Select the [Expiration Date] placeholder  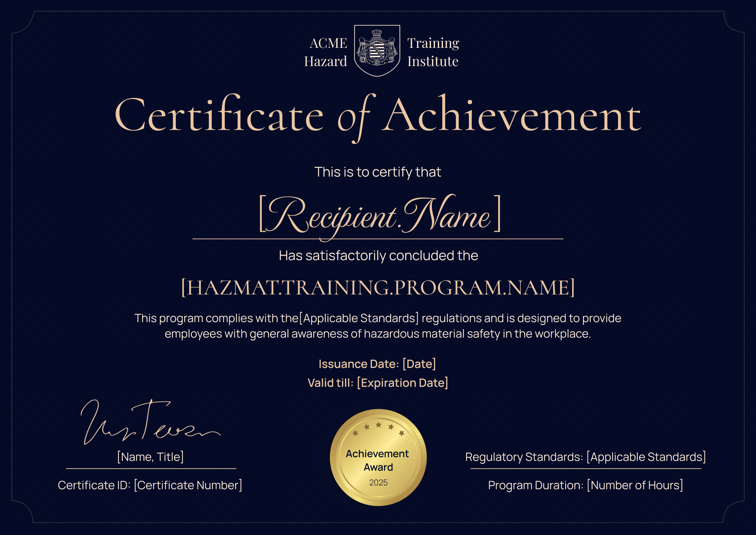(x=403, y=383)
